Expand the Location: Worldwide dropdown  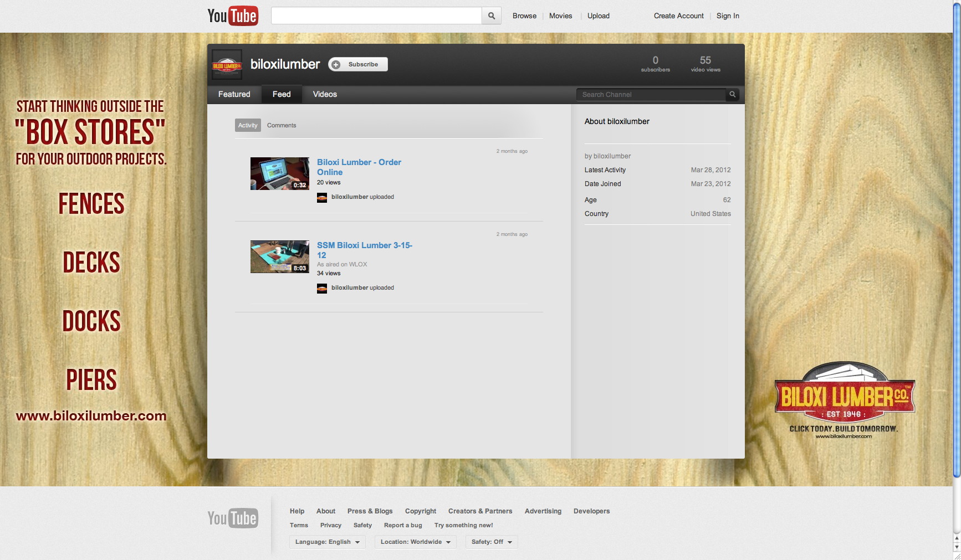[x=416, y=542]
